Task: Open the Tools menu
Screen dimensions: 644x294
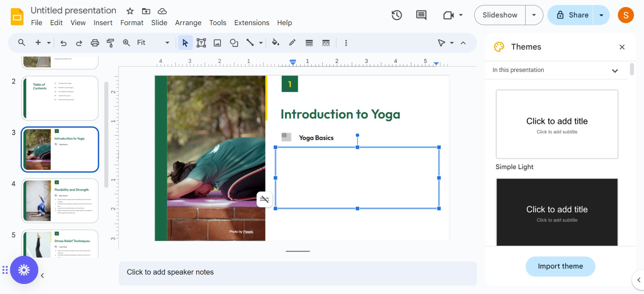Action: pyautogui.click(x=218, y=23)
